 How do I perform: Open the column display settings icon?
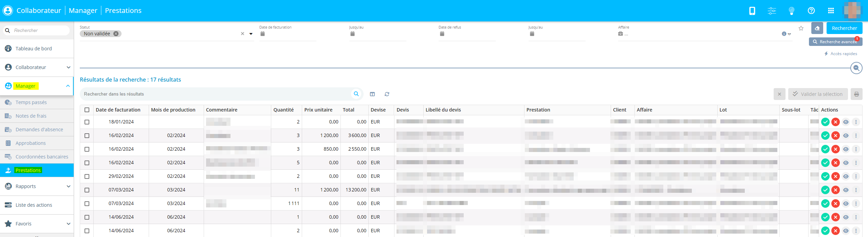point(372,94)
